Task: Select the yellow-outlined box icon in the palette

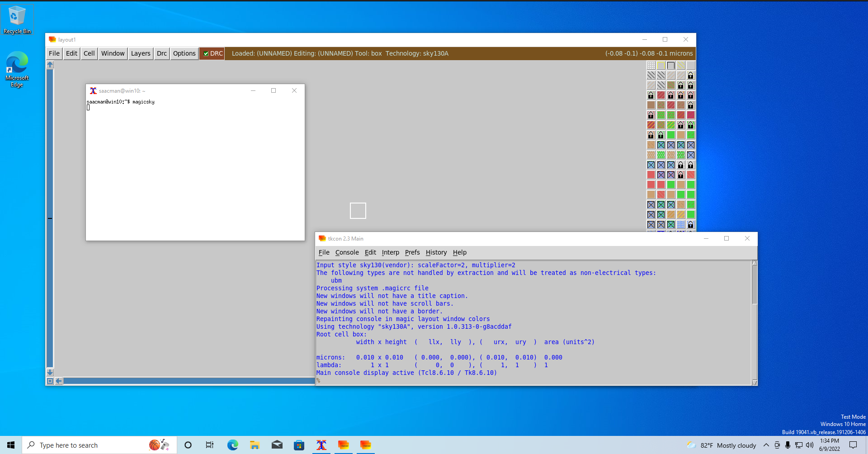Action: (x=661, y=66)
